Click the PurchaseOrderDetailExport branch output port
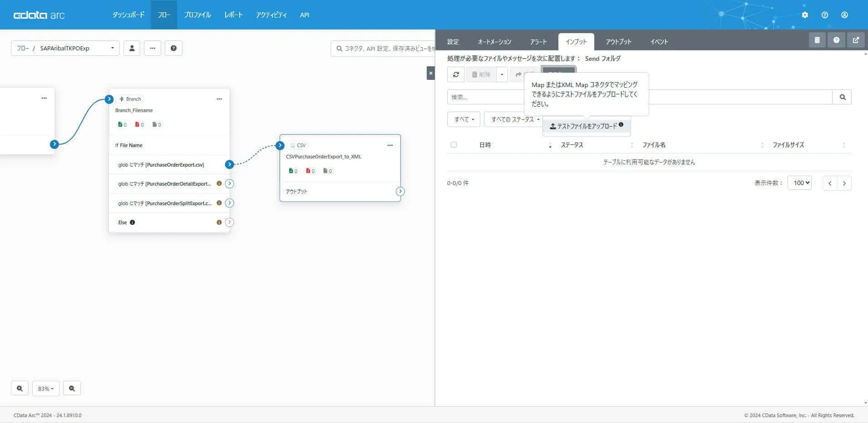The image size is (868, 423). [230, 184]
